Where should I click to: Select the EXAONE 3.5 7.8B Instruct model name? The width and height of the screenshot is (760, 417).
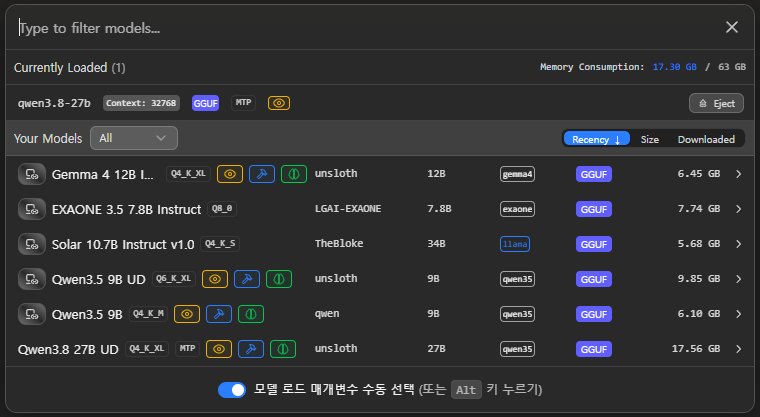pyautogui.click(x=127, y=209)
